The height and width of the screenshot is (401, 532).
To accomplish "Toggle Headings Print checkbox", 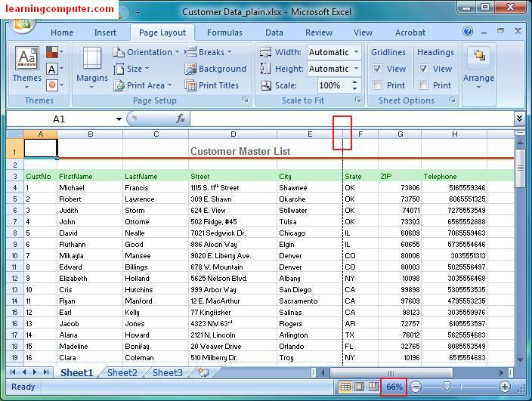I will click(x=423, y=85).
